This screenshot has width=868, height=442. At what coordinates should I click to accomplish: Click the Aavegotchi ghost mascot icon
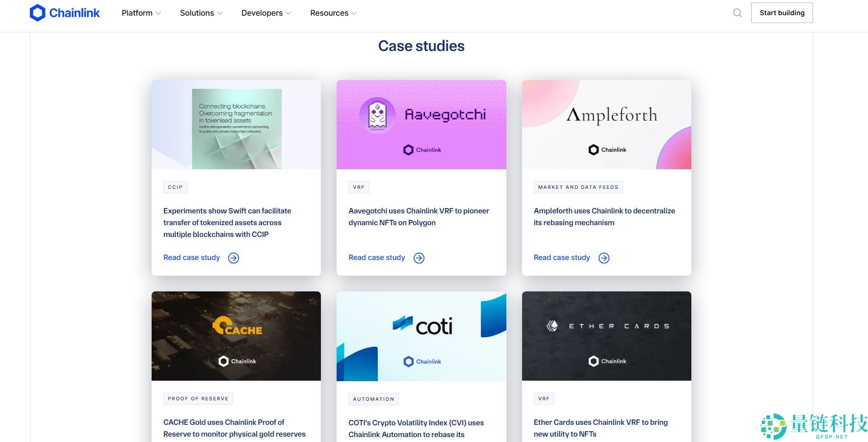click(x=377, y=115)
